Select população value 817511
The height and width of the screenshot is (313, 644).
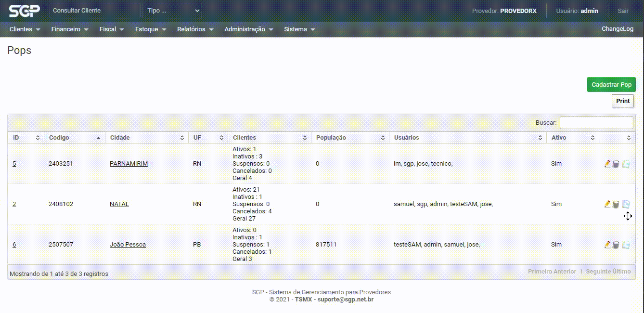326,245
